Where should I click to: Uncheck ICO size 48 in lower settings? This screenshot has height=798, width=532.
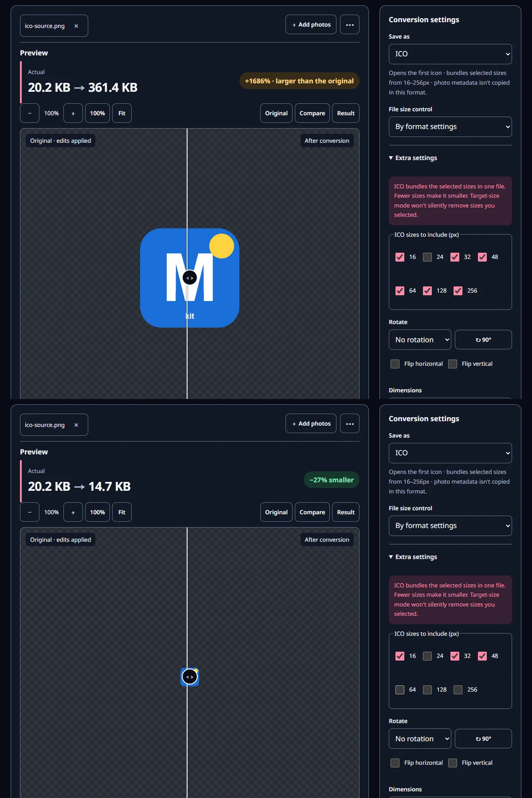[x=482, y=656]
